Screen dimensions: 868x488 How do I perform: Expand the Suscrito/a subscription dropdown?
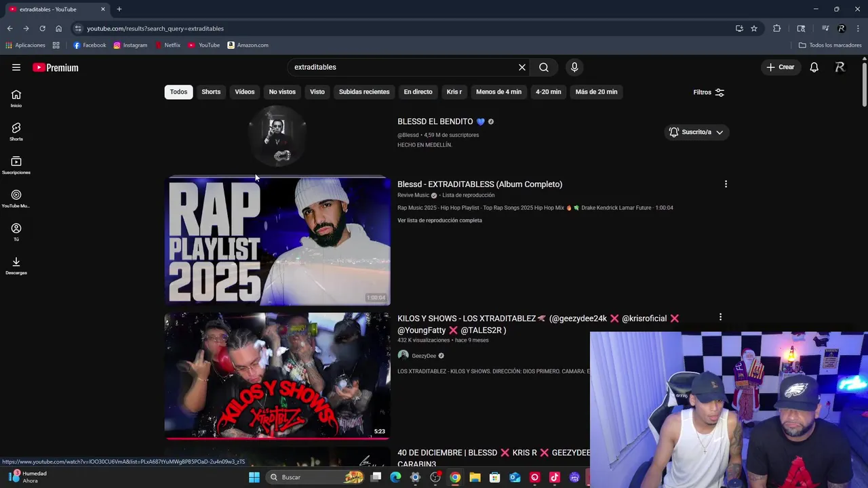pos(696,132)
